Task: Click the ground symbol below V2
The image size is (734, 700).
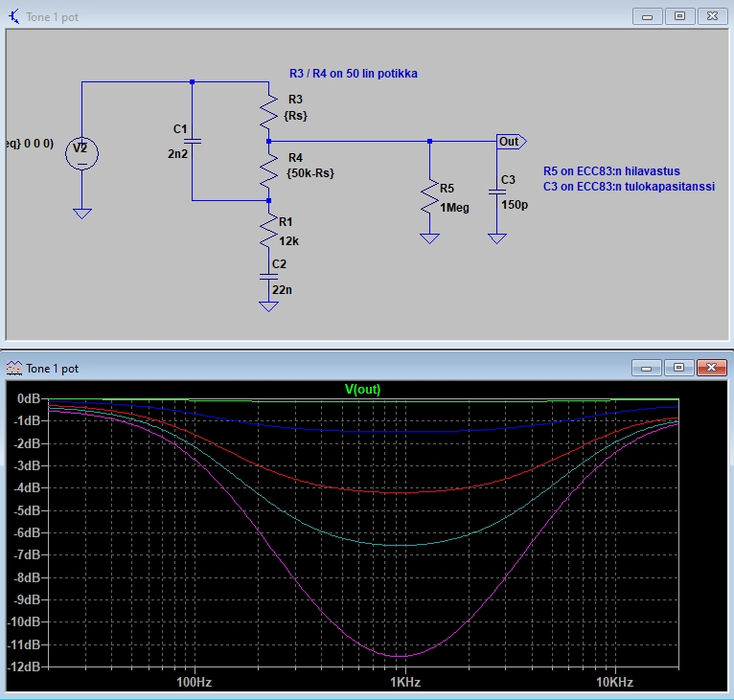Action: [81, 213]
